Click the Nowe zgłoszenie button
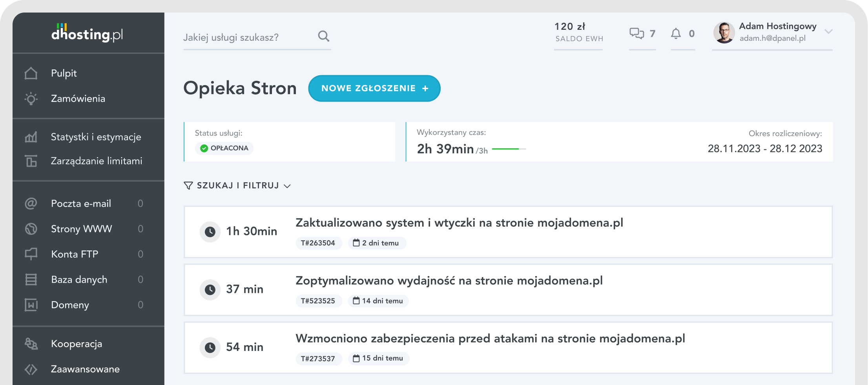Image resolution: width=868 pixels, height=385 pixels. click(x=374, y=88)
